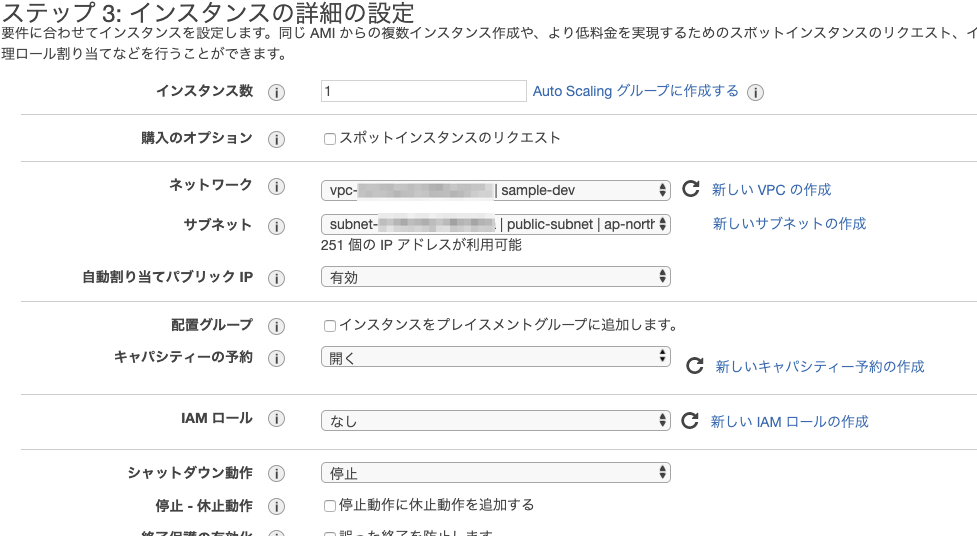This screenshot has width=977, height=536.
Task: Toggle 停止動作に休止動作を追加する checkbox
Action: click(x=330, y=506)
